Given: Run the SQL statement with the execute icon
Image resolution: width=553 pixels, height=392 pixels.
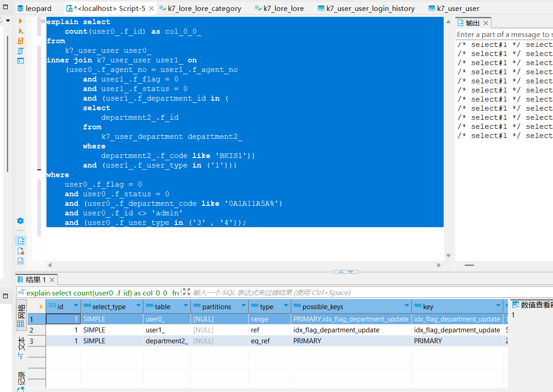Looking at the screenshot, I should click(x=20, y=21).
